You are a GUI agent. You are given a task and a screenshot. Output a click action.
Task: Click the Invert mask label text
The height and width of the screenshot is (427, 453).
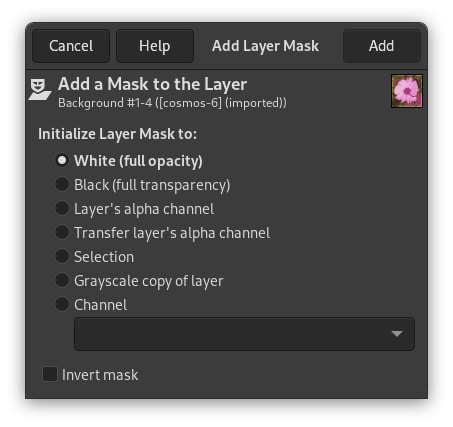(100, 375)
